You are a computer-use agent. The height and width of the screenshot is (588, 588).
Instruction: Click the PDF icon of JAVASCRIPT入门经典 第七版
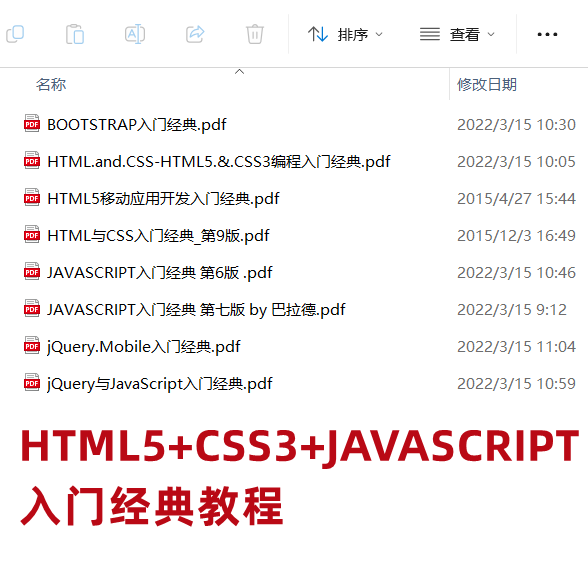32,309
